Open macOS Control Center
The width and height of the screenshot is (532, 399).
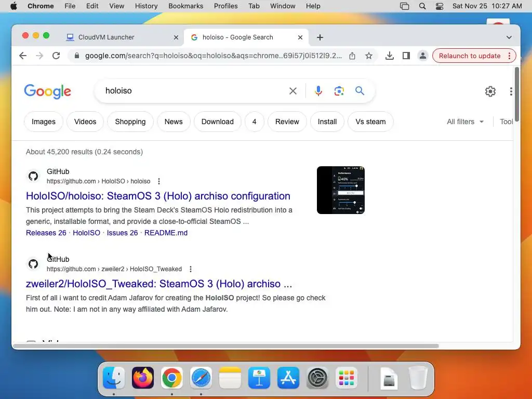[x=440, y=6]
